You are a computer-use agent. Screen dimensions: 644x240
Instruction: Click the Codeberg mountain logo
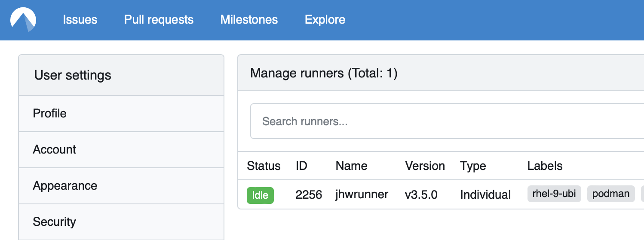point(23,20)
